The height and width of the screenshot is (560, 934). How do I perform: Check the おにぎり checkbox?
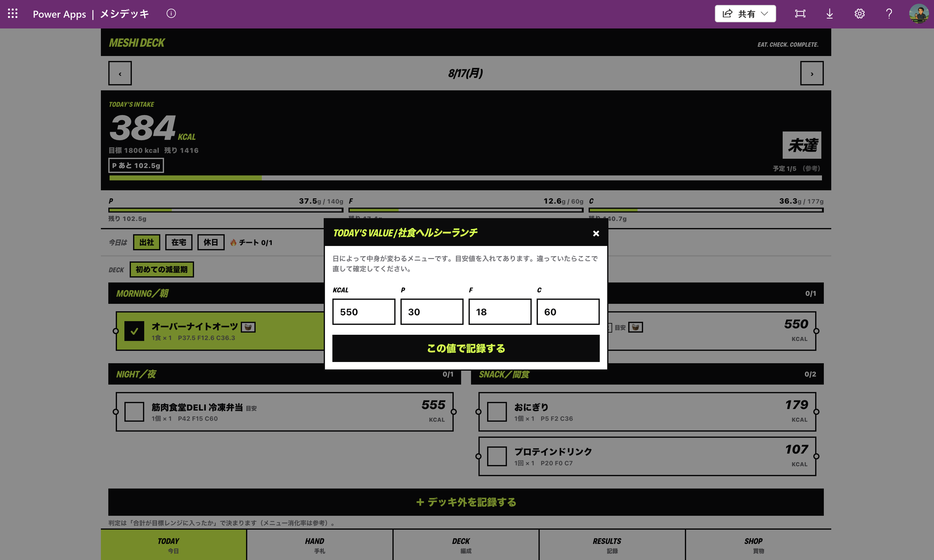click(x=497, y=412)
